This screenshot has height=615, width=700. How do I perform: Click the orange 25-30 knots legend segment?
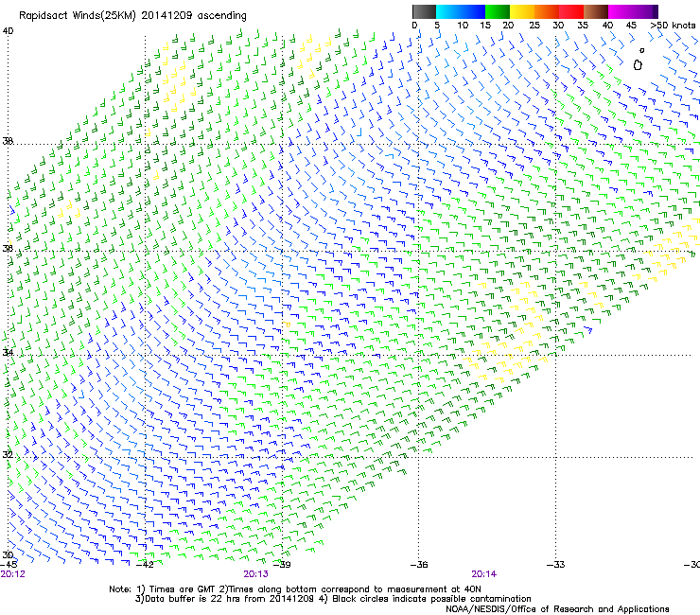click(x=547, y=11)
